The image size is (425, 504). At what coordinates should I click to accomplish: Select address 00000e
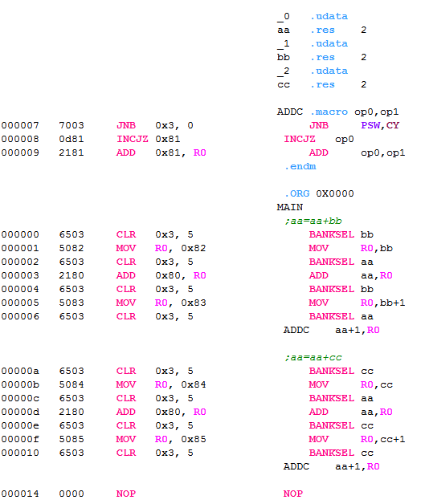[x=20, y=425]
